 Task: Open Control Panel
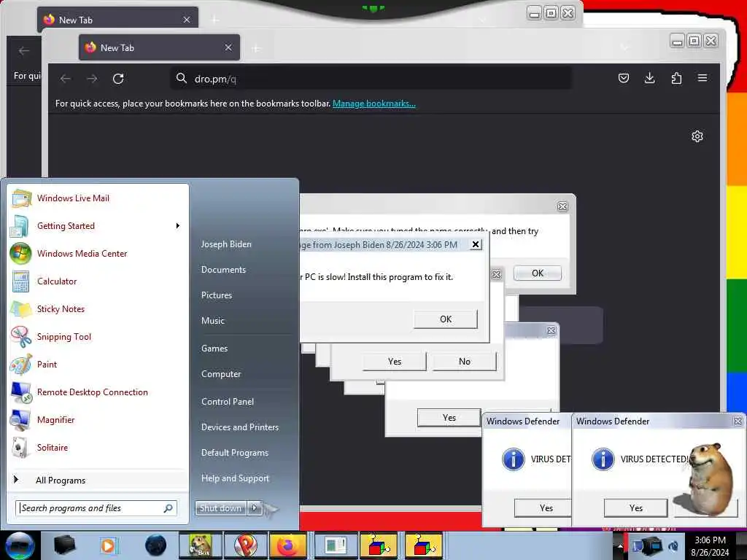click(x=228, y=402)
